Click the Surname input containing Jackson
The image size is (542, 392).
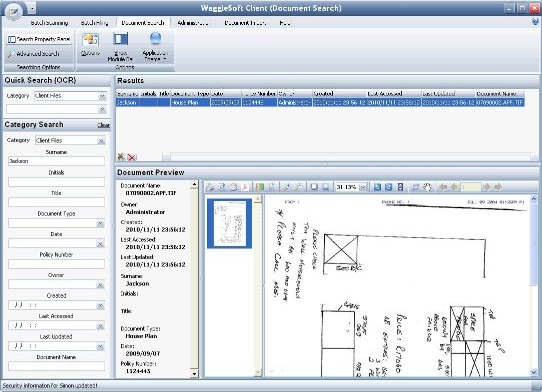(56, 161)
